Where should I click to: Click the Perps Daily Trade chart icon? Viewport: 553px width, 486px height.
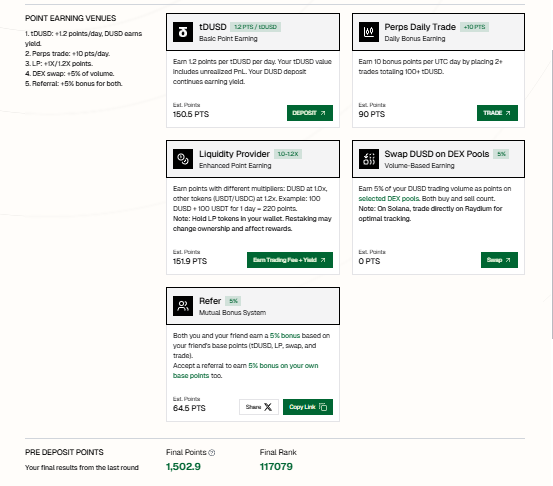369,32
